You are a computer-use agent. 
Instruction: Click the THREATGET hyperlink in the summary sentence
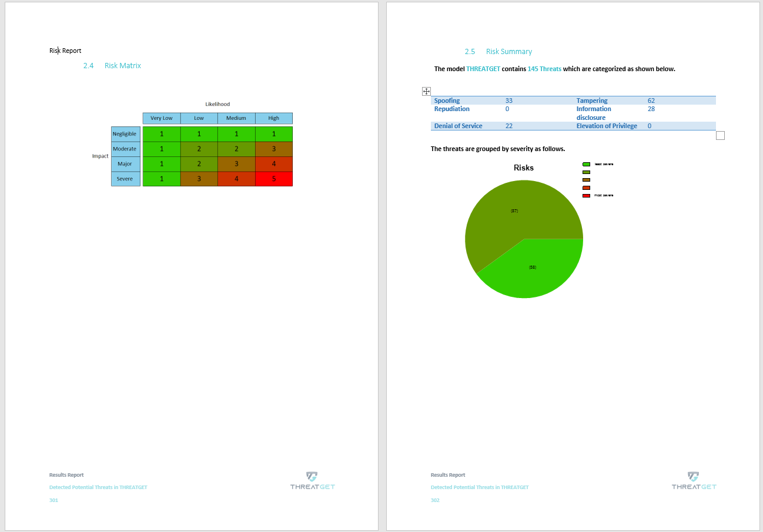(483, 69)
